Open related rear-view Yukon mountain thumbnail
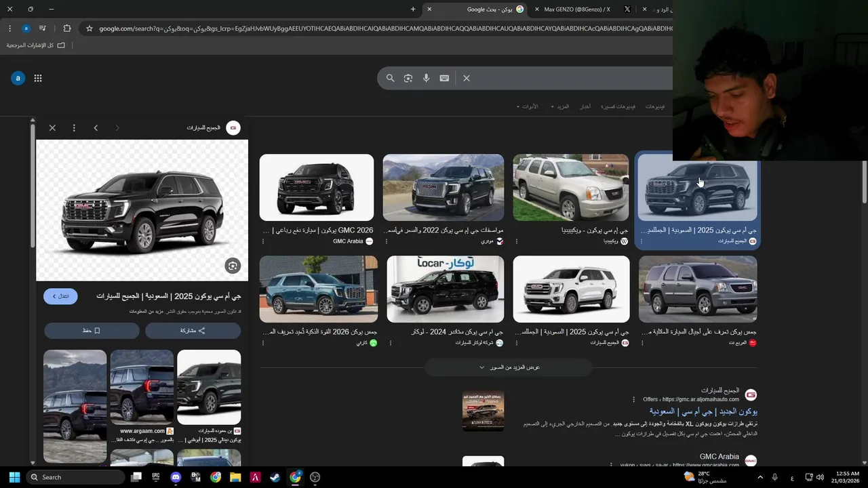Image resolution: width=868 pixels, height=488 pixels. coord(75,406)
